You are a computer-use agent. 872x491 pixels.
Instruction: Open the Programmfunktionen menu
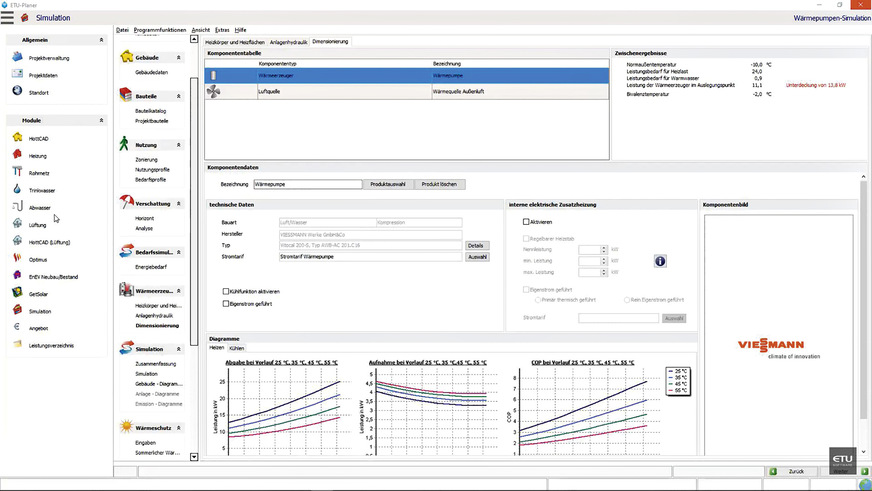coord(159,30)
